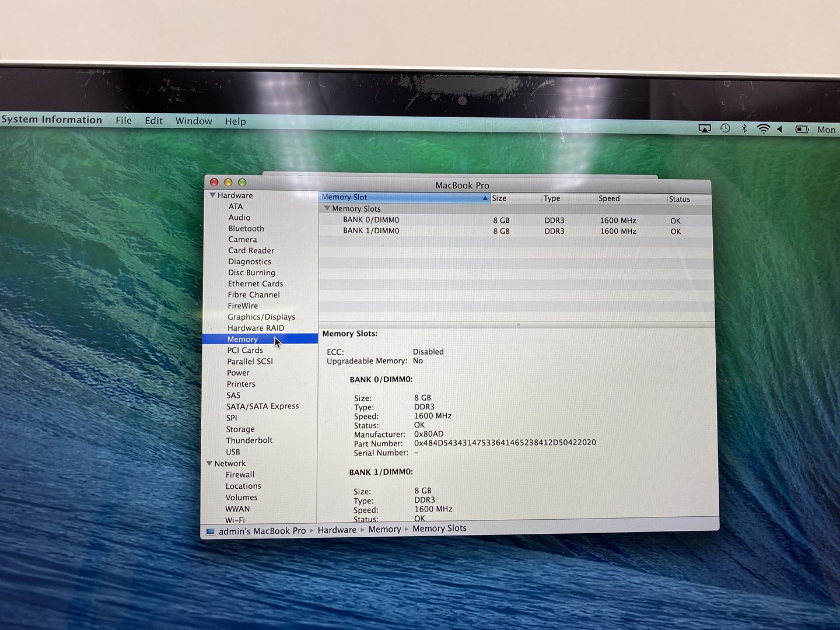Viewport: 840px width, 630px height.
Task: Select the BANK 0/DIMM0 table row
Action: [x=515, y=220]
